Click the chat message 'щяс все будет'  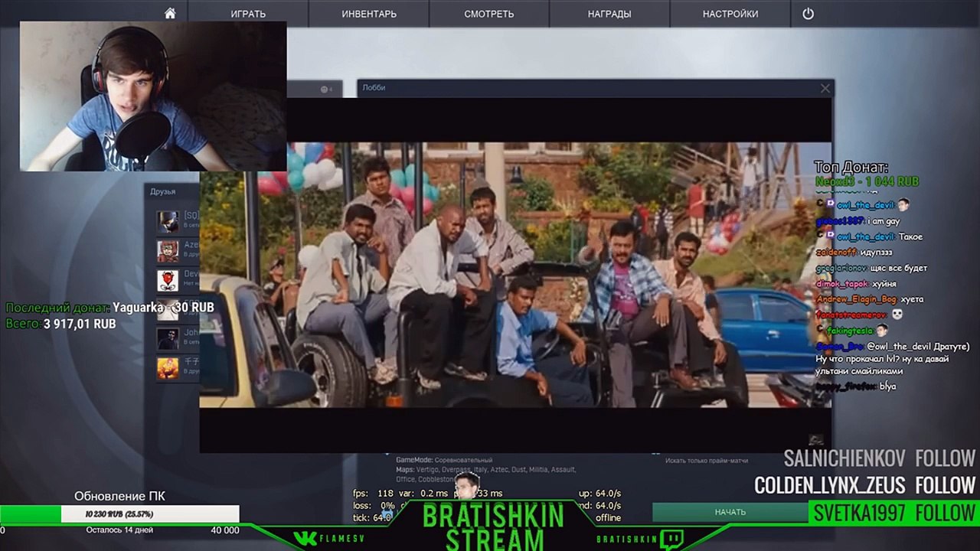coord(900,268)
